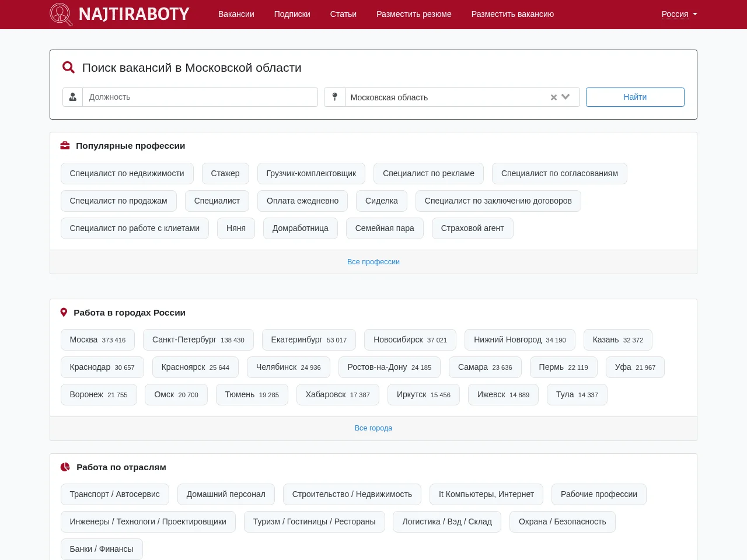Select Специалист по рекламе tag
This screenshot has width=747, height=560.
(x=428, y=174)
